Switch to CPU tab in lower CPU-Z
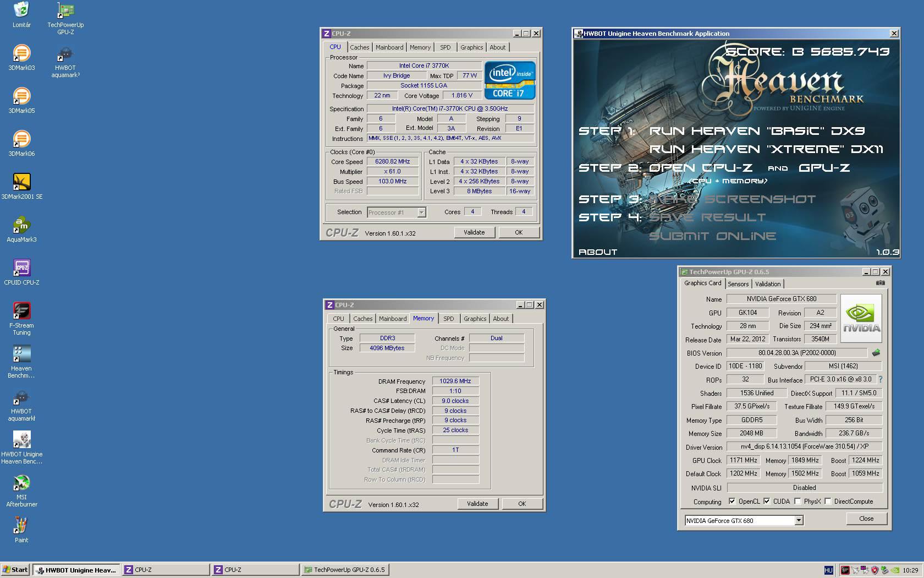Image resolution: width=924 pixels, height=578 pixels. 338,319
